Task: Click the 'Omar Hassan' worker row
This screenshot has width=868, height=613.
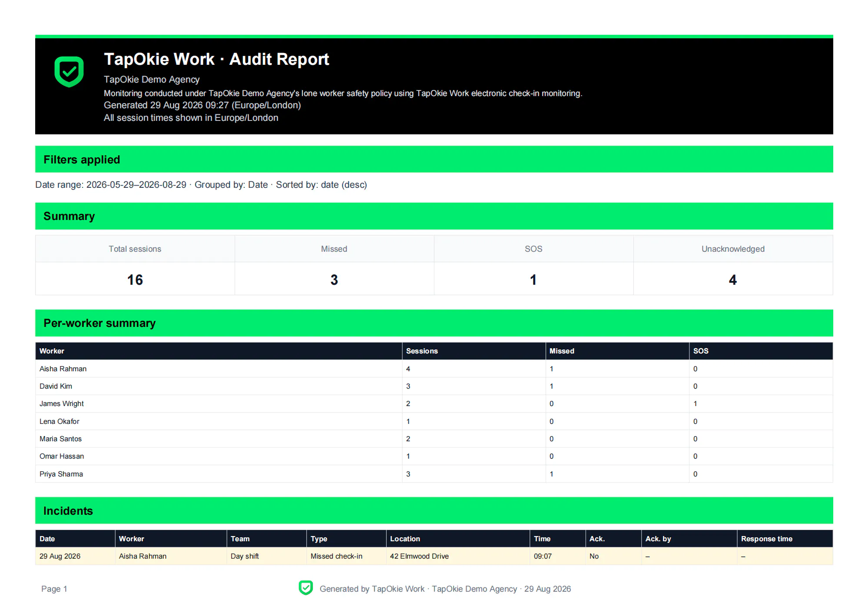Action: click(434, 456)
